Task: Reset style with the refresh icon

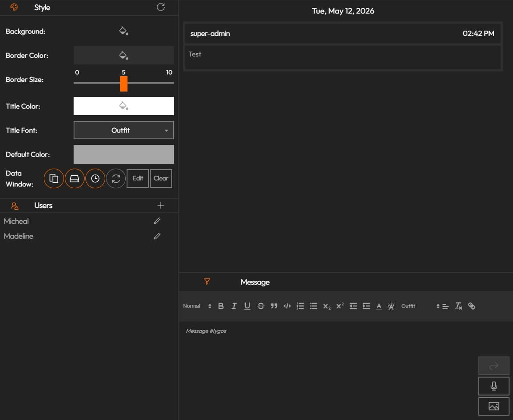Action: (x=161, y=7)
